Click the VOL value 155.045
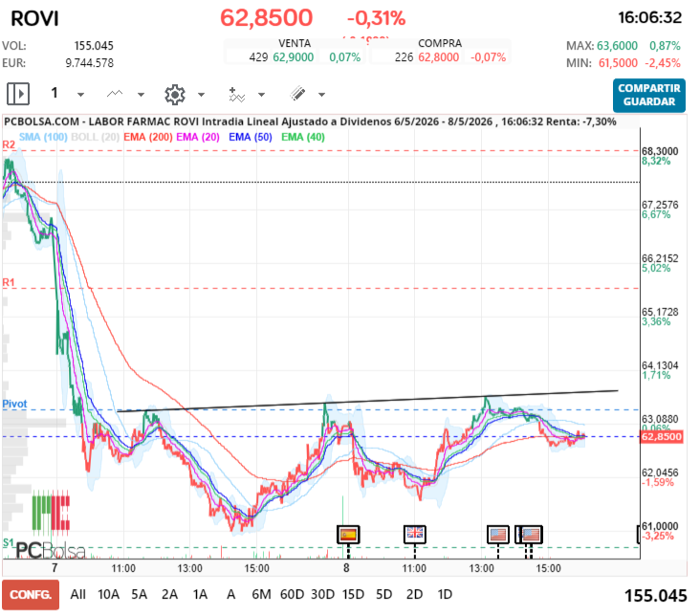The image size is (700, 615). [94, 46]
